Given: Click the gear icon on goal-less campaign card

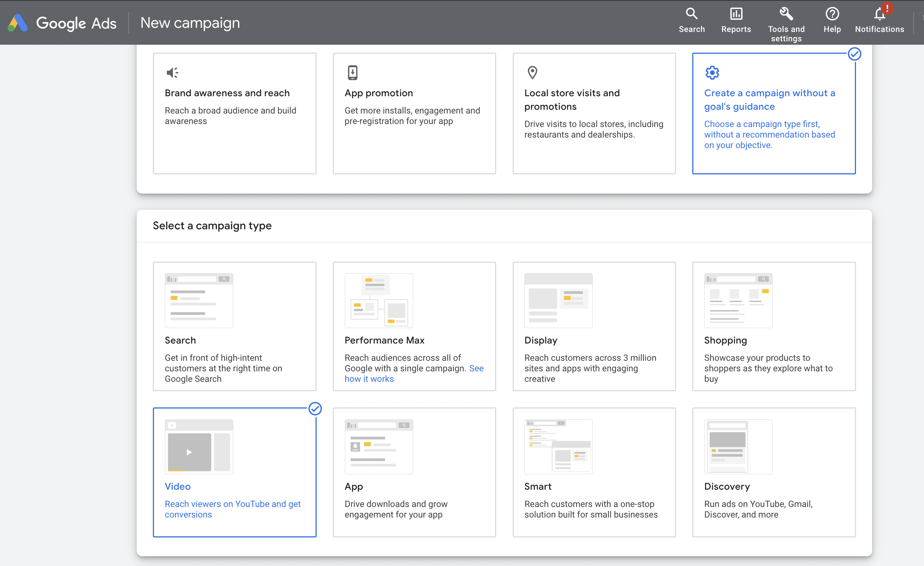Looking at the screenshot, I should pyautogui.click(x=712, y=73).
